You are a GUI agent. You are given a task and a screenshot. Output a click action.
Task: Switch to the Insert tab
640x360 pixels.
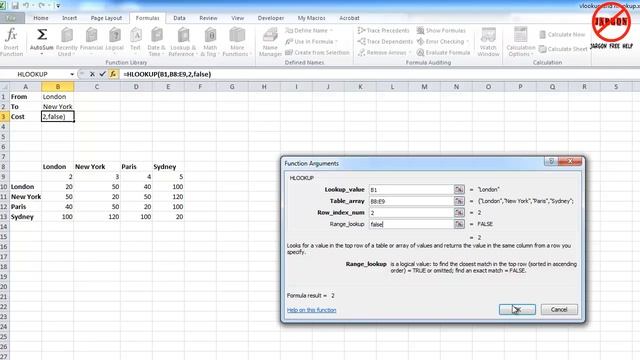click(x=69, y=18)
